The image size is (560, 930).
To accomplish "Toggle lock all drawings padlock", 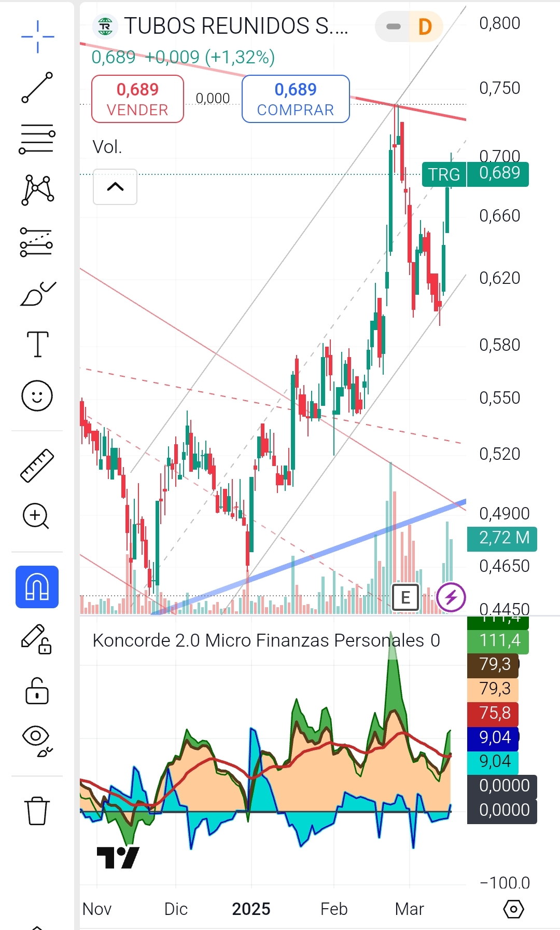I will 37,691.
